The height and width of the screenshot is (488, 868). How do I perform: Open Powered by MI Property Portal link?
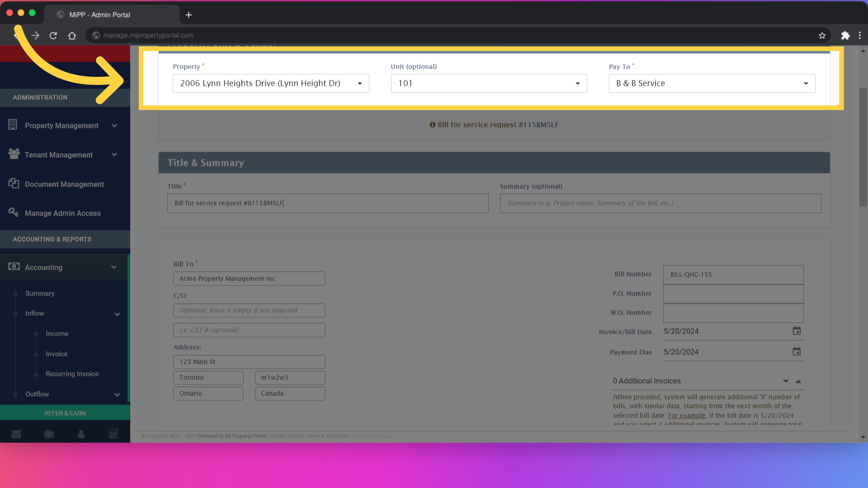(x=232, y=436)
